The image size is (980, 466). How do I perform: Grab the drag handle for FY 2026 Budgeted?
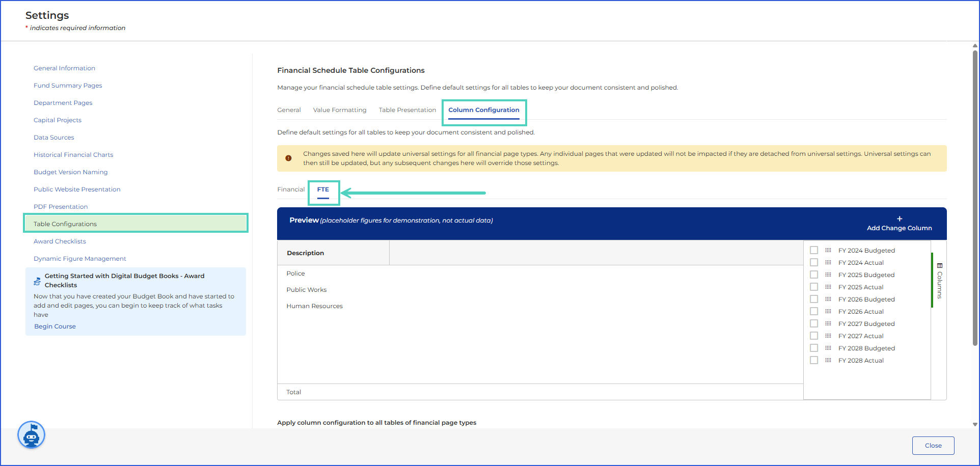828,299
